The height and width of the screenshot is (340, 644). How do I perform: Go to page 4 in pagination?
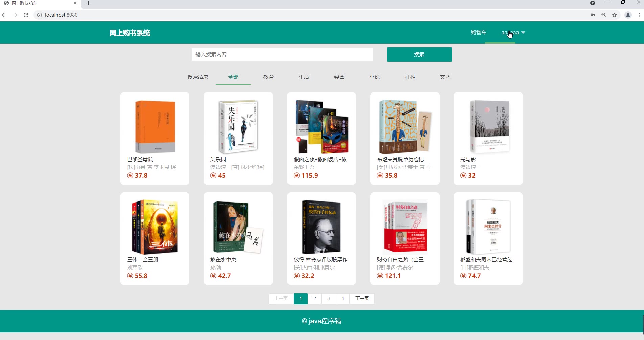(x=343, y=299)
